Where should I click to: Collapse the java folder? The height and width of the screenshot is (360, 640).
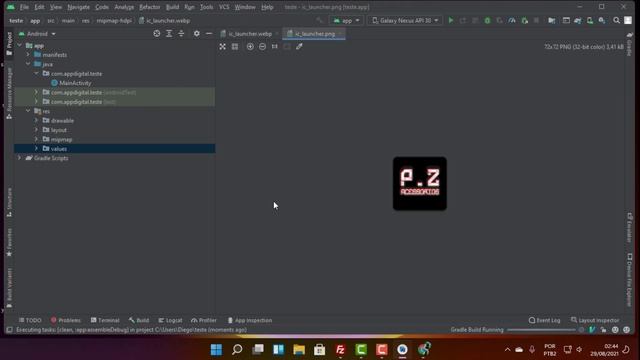(28, 64)
